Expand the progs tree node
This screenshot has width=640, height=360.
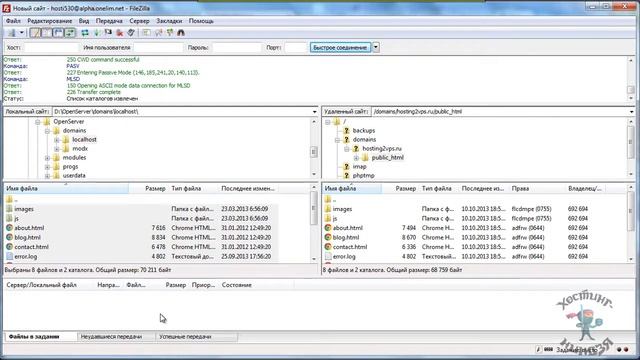click(x=47, y=167)
